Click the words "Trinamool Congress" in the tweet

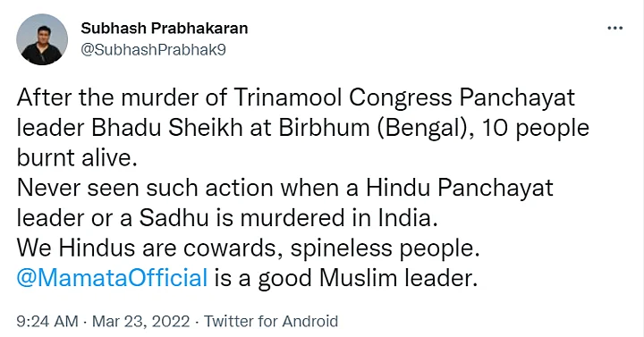point(343,97)
